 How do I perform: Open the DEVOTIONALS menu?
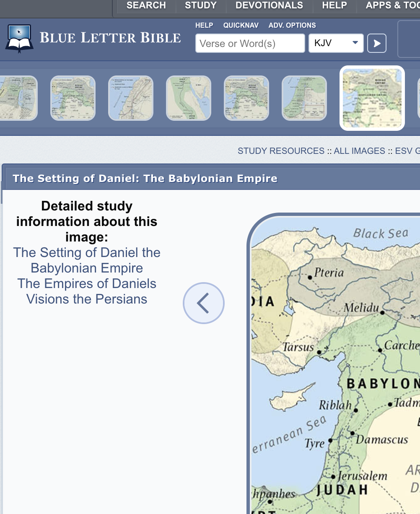(269, 5)
